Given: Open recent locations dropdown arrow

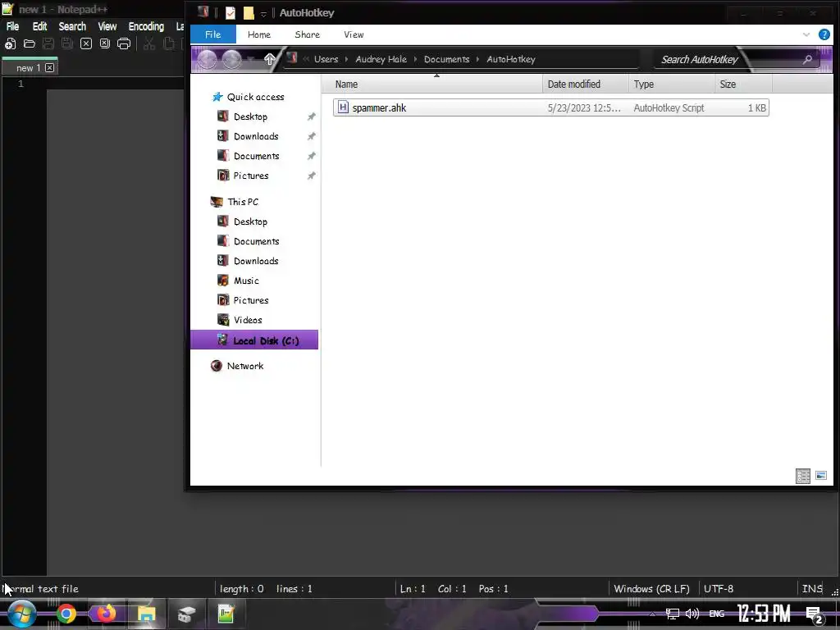Looking at the screenshot, I should pyautogui.click(x=250, y=59).
